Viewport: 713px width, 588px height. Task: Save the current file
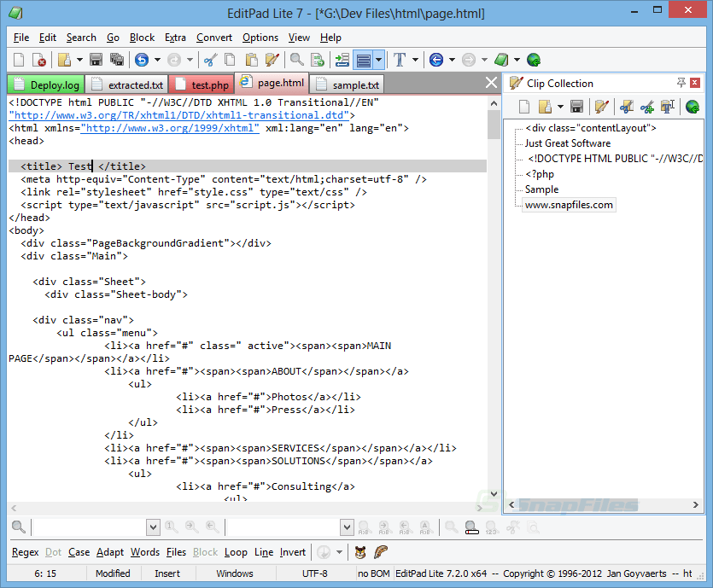click(96, 60)
